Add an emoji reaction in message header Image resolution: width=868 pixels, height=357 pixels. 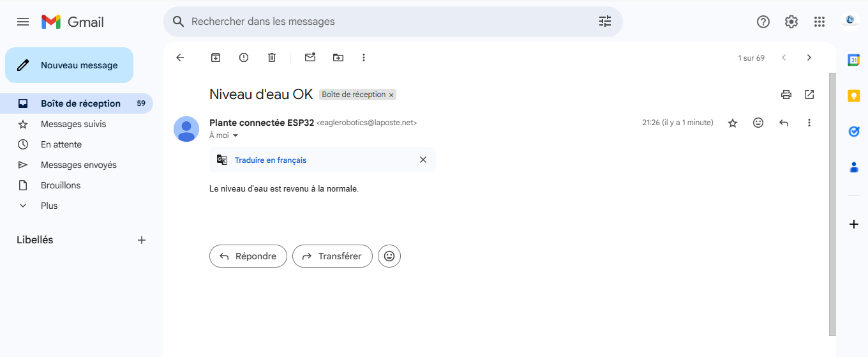(758, 123)
